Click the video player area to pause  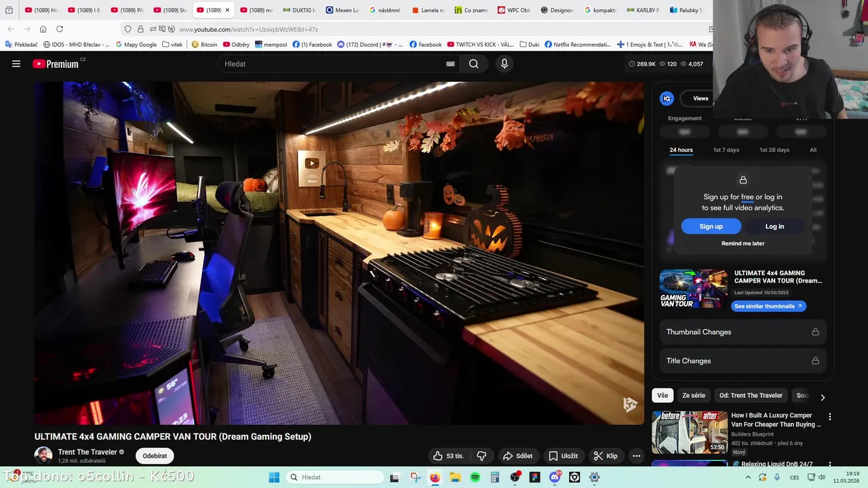point(339,253)
